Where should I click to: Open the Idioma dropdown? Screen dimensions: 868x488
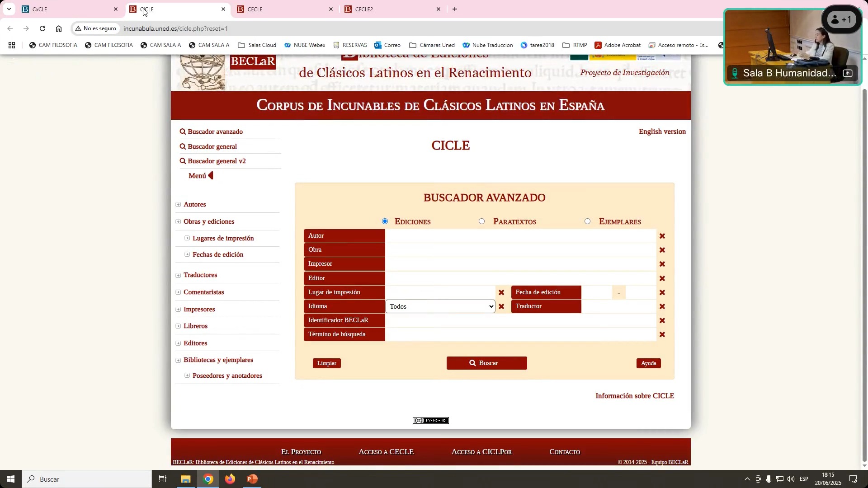pyautogui.click(x=440, y=307)
